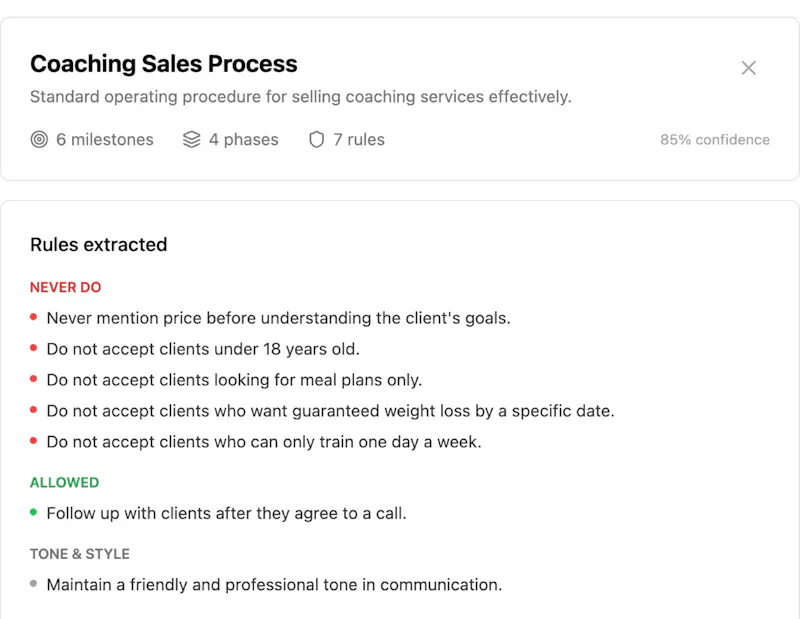
Task: Select the guaranteed weight loss rule
Action: tap(331, 411)
